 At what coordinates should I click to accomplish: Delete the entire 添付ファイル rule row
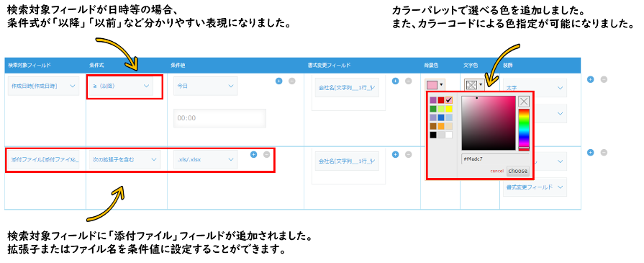click(604, 152)
